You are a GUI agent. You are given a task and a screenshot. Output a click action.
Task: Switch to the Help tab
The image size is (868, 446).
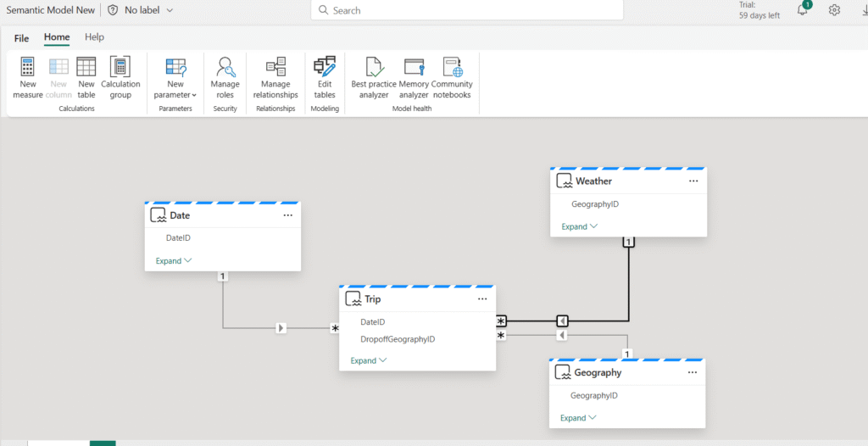pos(94,37)
